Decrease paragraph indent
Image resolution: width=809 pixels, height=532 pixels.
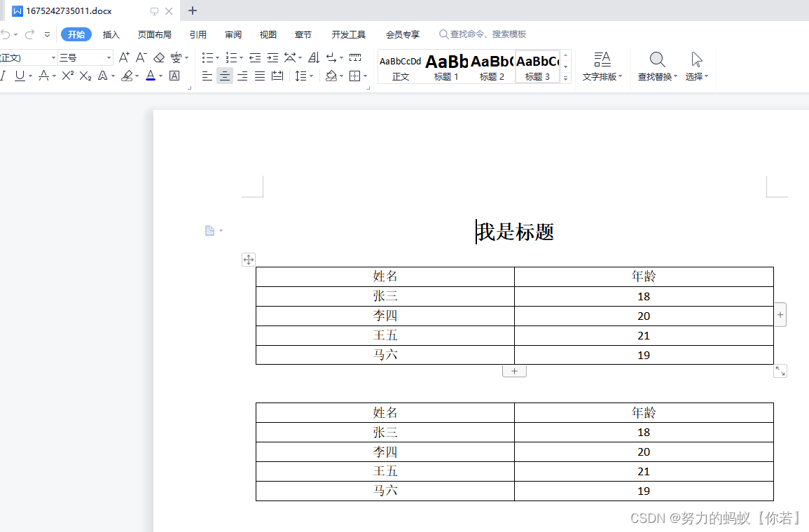tap(255, 57)
